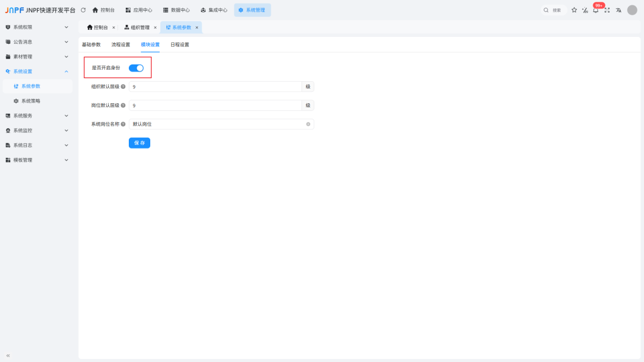Click the user avatar

[632, 10]
